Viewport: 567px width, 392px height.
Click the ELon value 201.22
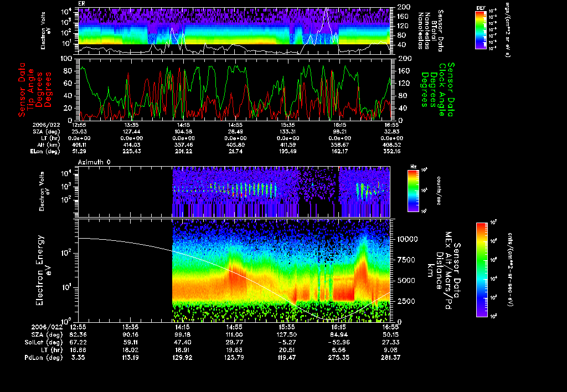[x=184, y=152]
